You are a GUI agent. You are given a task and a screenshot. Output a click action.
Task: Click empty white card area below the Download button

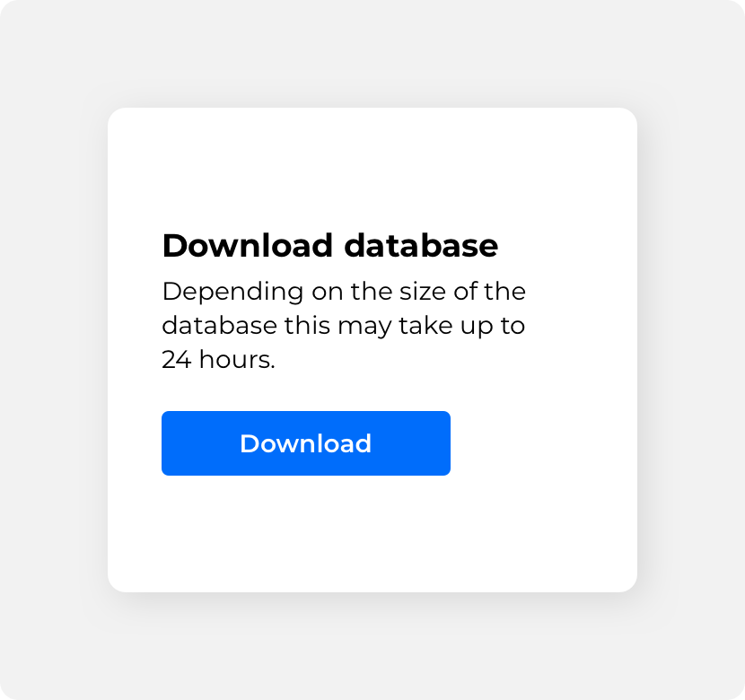pyautogui.click(x=372, y=534)
